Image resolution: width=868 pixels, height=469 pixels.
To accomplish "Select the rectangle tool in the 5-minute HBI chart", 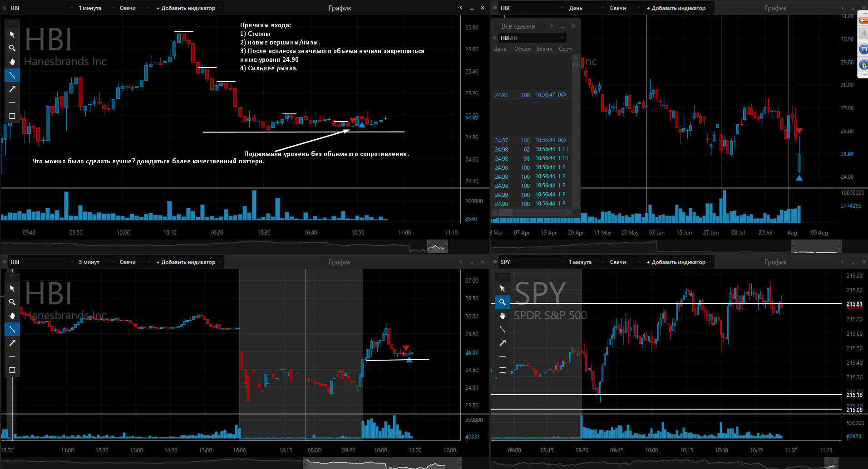I will coord(12,370).
